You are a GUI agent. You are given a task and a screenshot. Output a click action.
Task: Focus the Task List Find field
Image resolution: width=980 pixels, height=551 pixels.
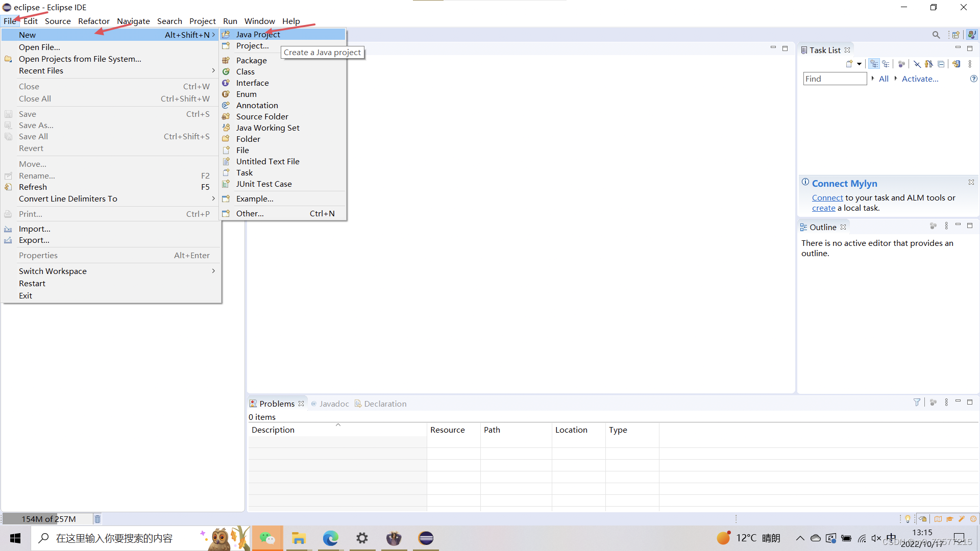[835, 79]
